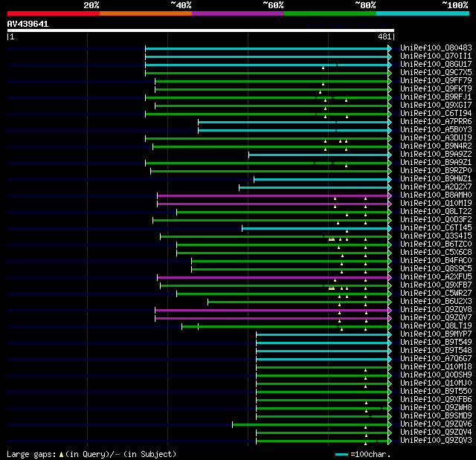Select the UniRef100_A3DUI9 label
Viewport: 476px width, 460px height.
[436, 137]
